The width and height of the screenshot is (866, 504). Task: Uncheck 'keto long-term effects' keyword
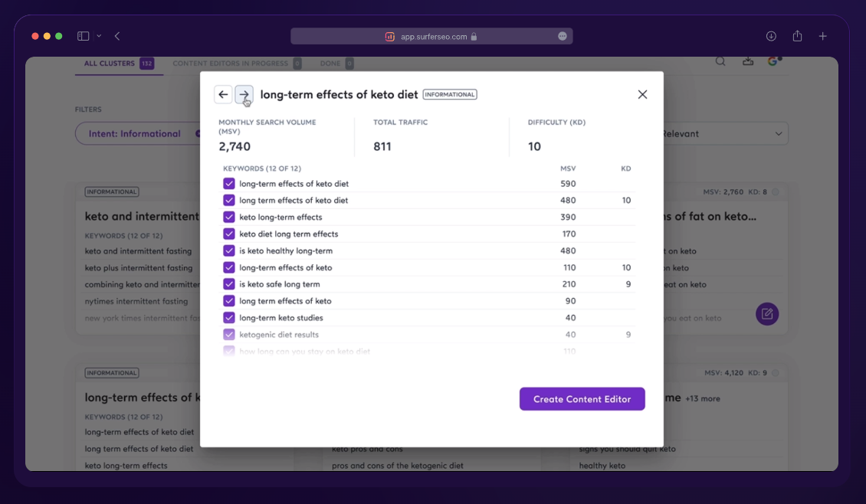click(x=229, y=218)
